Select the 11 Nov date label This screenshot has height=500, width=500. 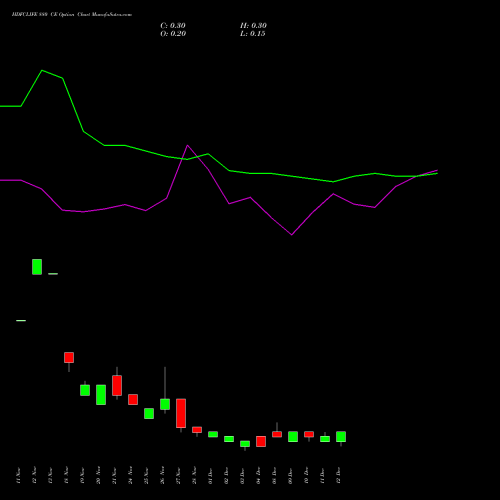18,475
